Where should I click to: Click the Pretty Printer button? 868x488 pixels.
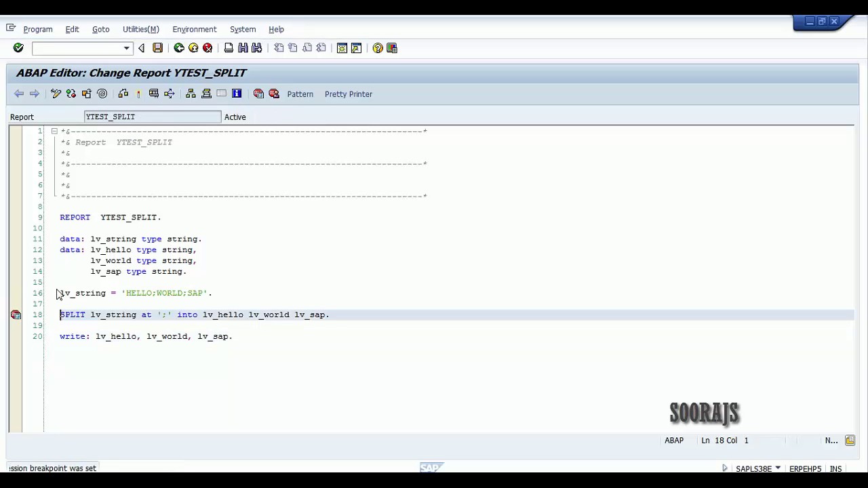click(x=349, y=94)
